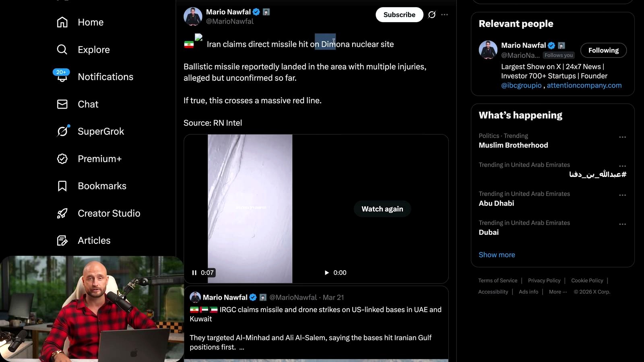The image size is (644, 362).
Task: Open options for the Arabic hashtag trend
Action: (x=622, y=166)
